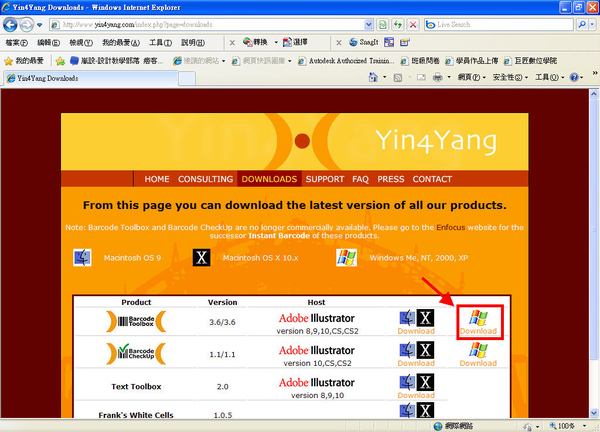Viewport: 600px width, 432px height.
Task: Click the Windows legend flag icon
Action: click(346, 258)
